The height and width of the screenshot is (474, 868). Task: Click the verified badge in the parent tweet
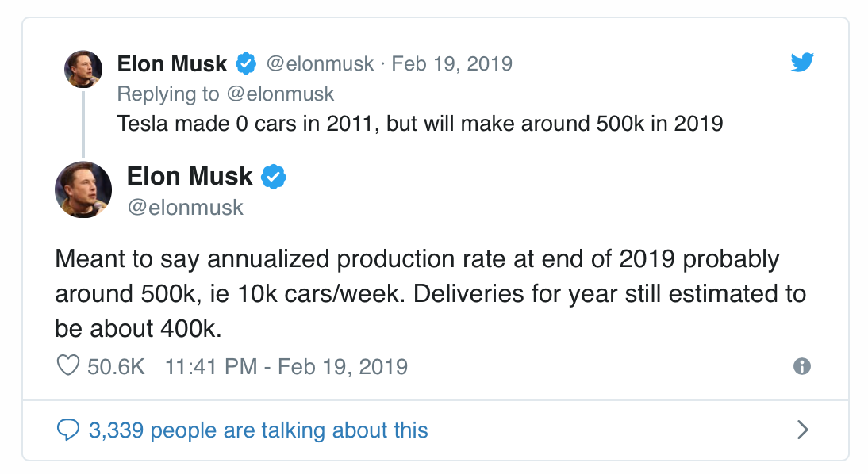[246, 63]
